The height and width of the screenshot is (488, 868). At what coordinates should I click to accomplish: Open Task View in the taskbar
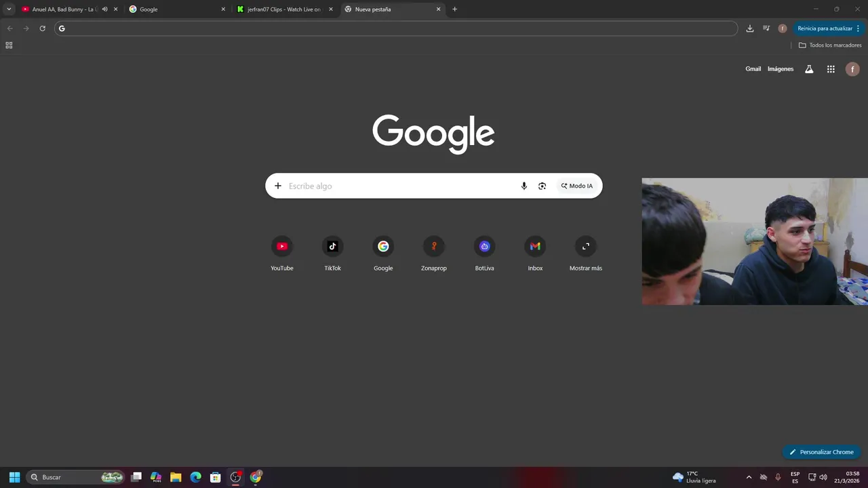(136, 477)
